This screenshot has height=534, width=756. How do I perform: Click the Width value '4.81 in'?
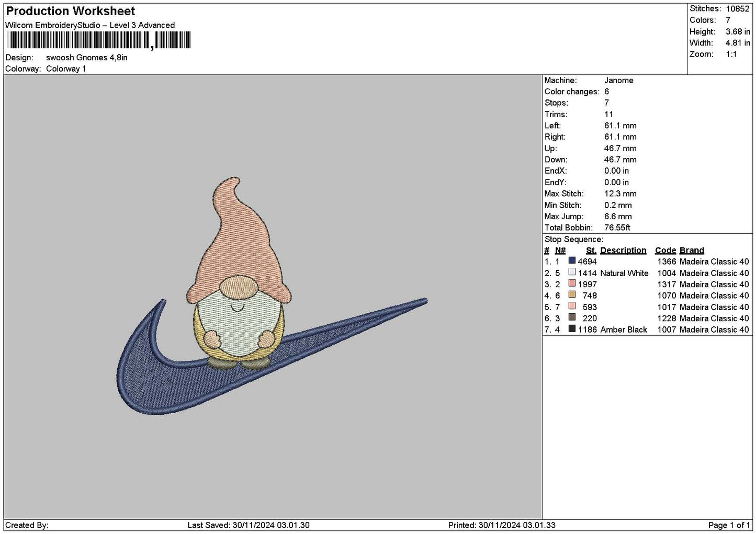point(738,43)
